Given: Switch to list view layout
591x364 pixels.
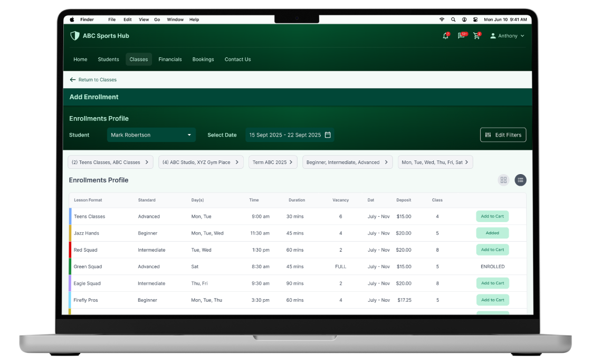Looking at the screenshot, I should [520, 180].
